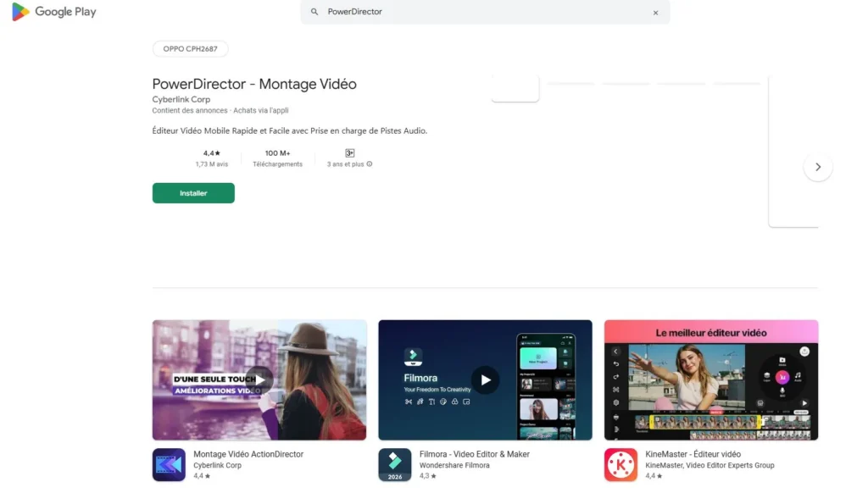View the 1,73 M avis ratings
868x493 pixels.
[x=211, y=158]
